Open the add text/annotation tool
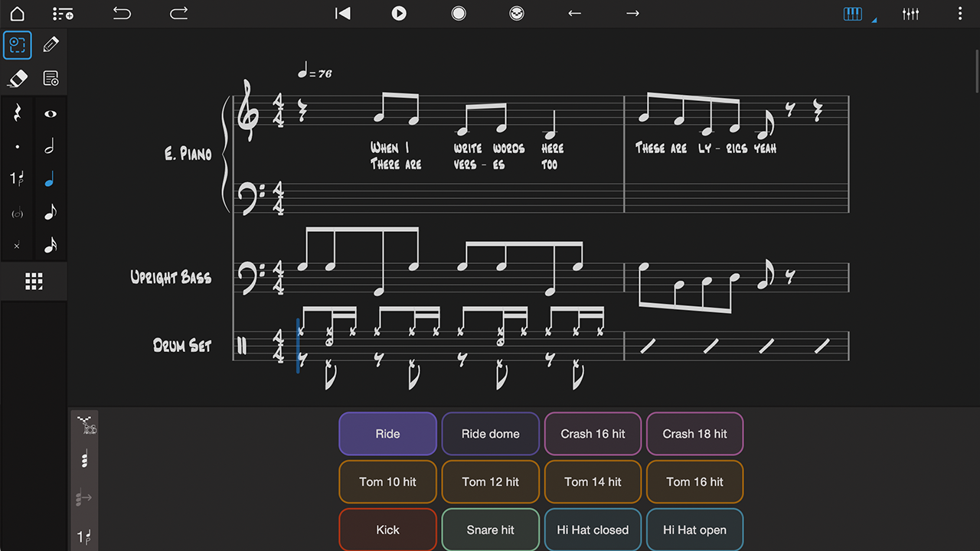Image resolution: width=980 pixels, height=551 pixels. pyautogui.click(x=51, y=78)
